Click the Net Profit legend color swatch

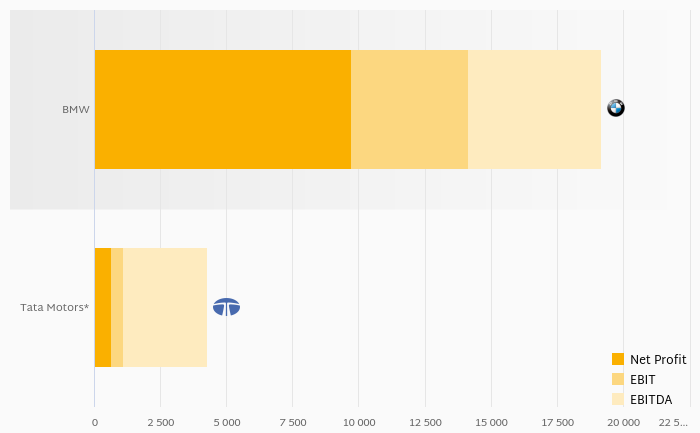pyautogui.click(x=618, y=359)
